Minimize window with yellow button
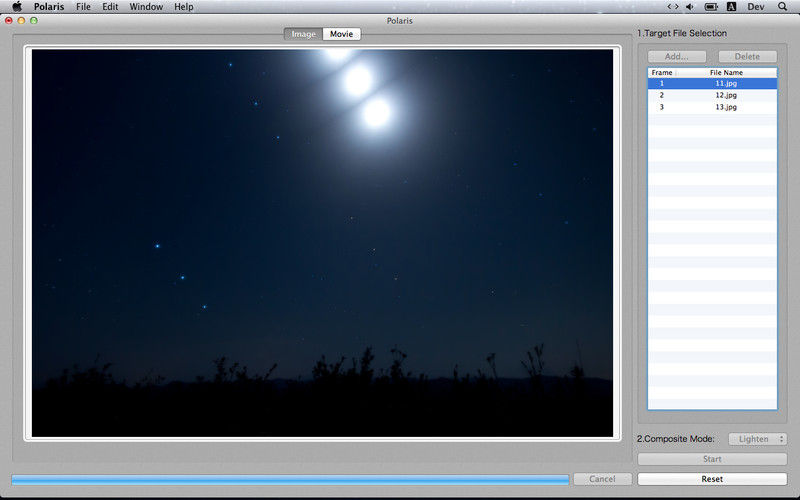The height and width of the screenshot is (500, 800). click(x=21, y=20)
